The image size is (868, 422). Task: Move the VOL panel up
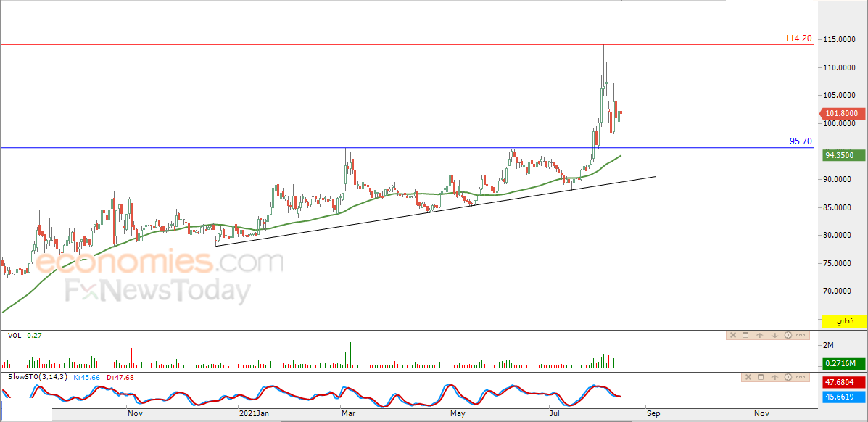coord(759,335)
